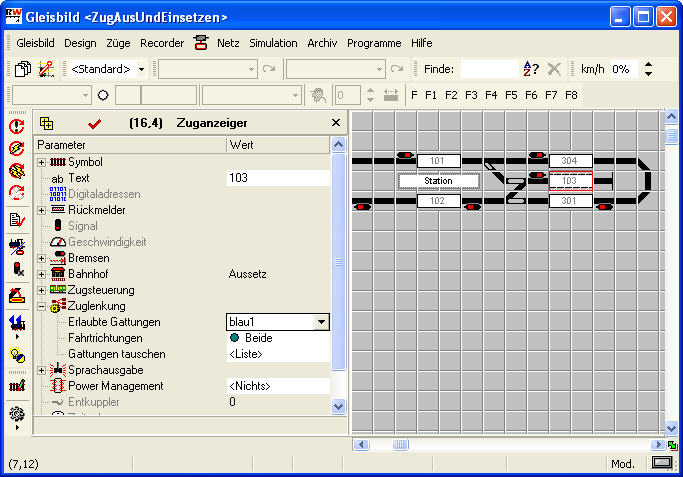Open the Gleisbild menu
This screenshot has width=683, height=477.
pyautogui.click(x=35, y=43)
